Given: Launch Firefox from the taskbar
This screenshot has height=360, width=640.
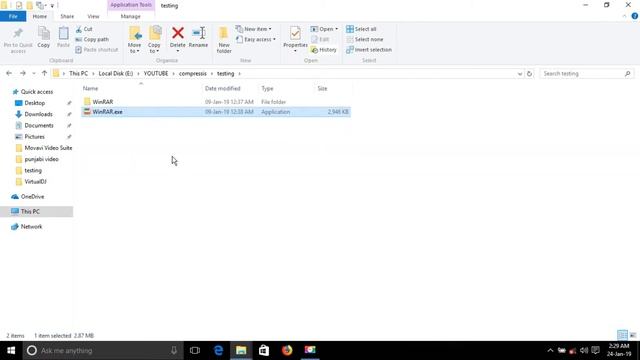Looking at the screenshot, I should (x=287, y=350).
